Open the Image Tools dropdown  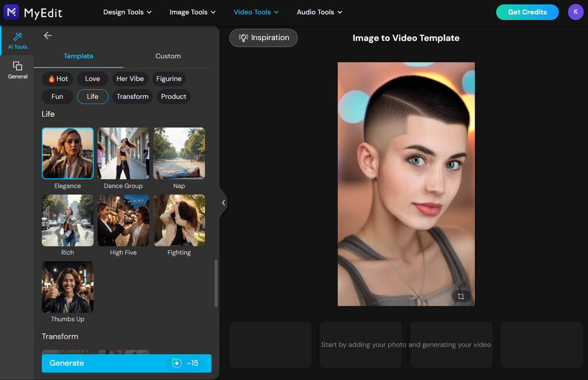[192, 12]
